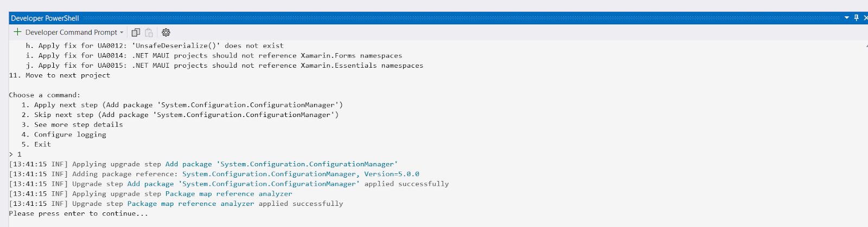Click the green plus new terminal icon
This screenshot has width=868, height=227.
[17, 33]
